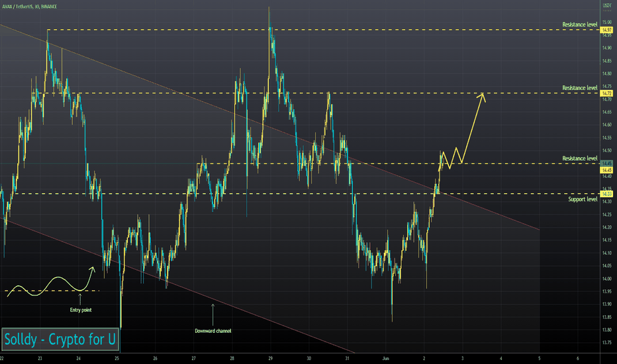Click the Downward channel annotation text
617x364 pixels.
[213, 331]
